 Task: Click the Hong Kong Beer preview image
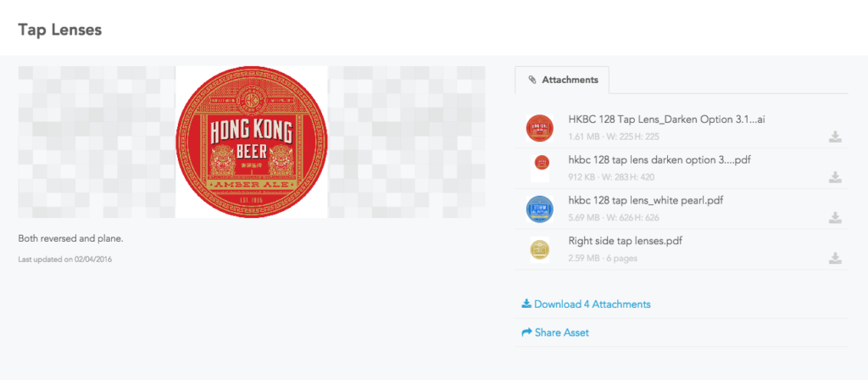coord(252,142)
